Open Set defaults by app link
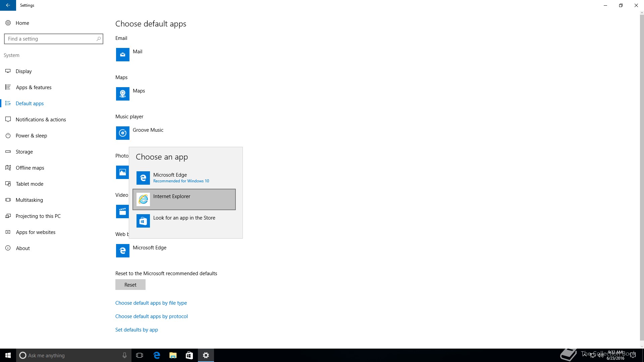 tap(137, 330)
